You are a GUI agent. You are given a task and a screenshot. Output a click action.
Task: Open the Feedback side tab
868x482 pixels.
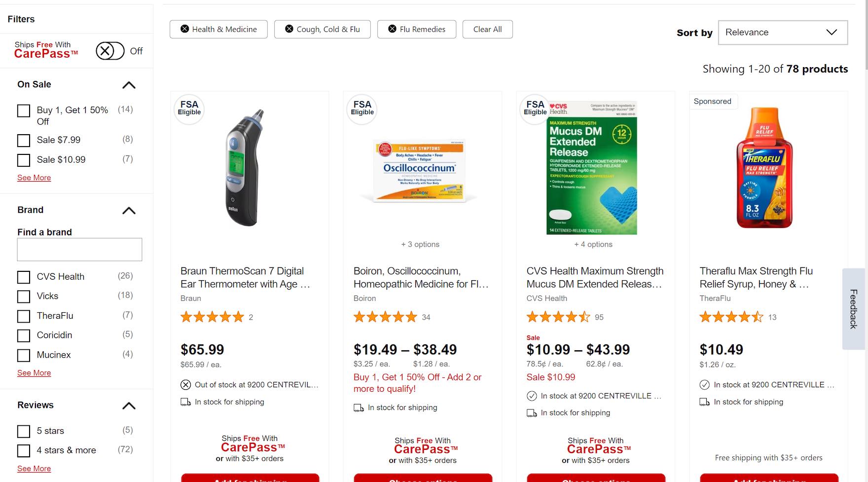pos(854,309)
